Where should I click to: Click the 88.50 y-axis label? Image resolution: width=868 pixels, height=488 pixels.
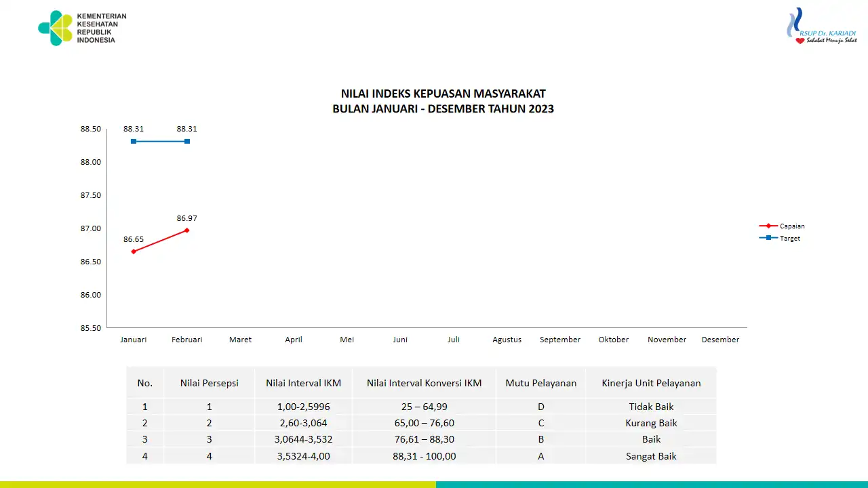pos(90,129)
